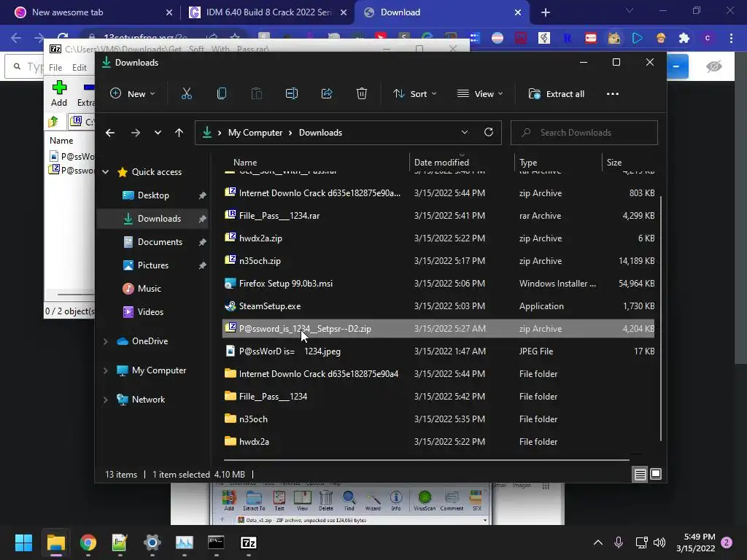Viewport: 747px width, 560px height.
Task: Open the See more ellipsis menu
Action: [x=613, y=94]
